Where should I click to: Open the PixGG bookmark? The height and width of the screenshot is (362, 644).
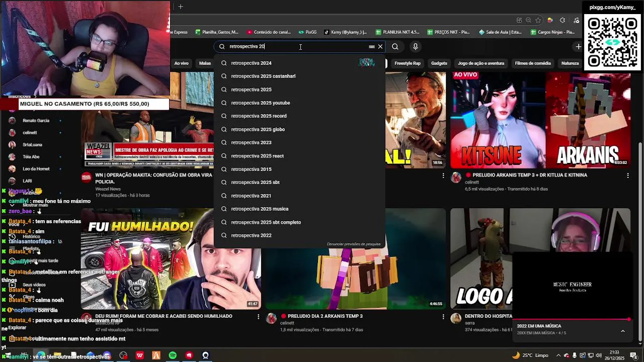point(307,32)
